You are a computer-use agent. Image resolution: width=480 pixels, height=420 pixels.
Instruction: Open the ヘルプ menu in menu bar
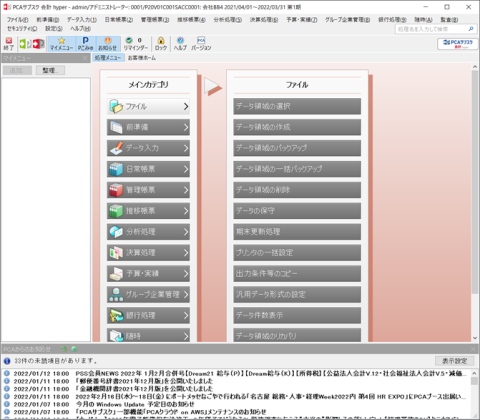pos(80,29)
